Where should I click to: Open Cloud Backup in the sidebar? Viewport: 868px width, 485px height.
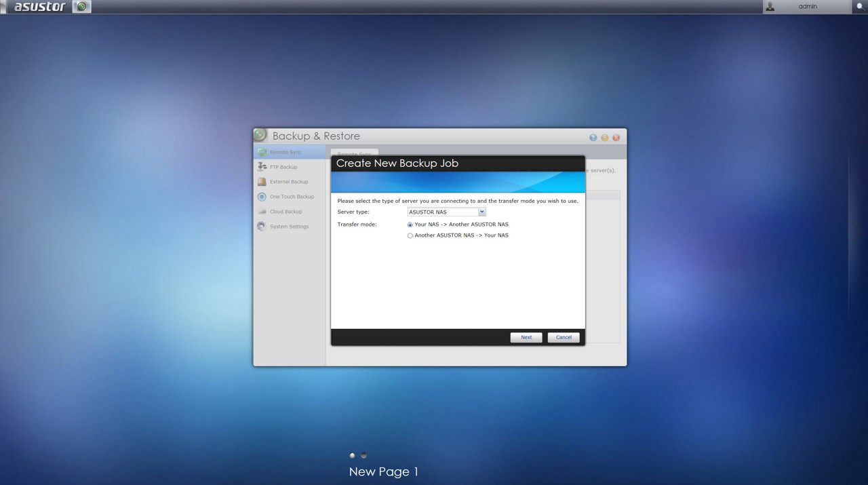[x=290, y=212]
